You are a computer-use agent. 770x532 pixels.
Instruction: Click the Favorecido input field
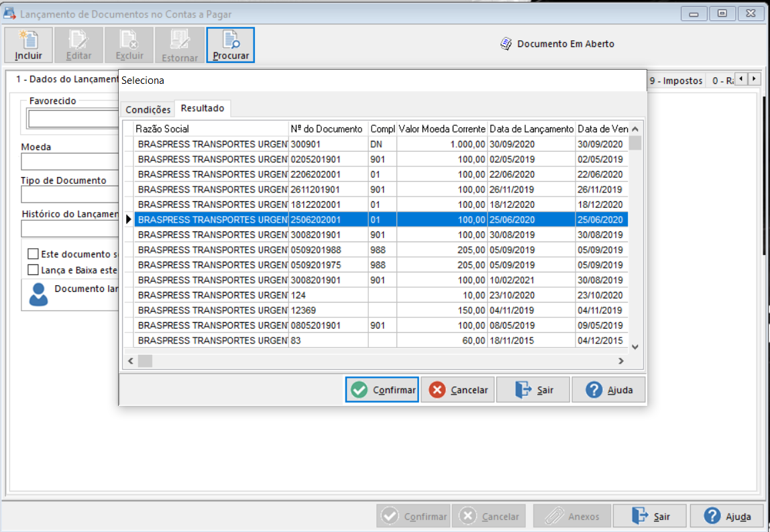pos(73,119)
